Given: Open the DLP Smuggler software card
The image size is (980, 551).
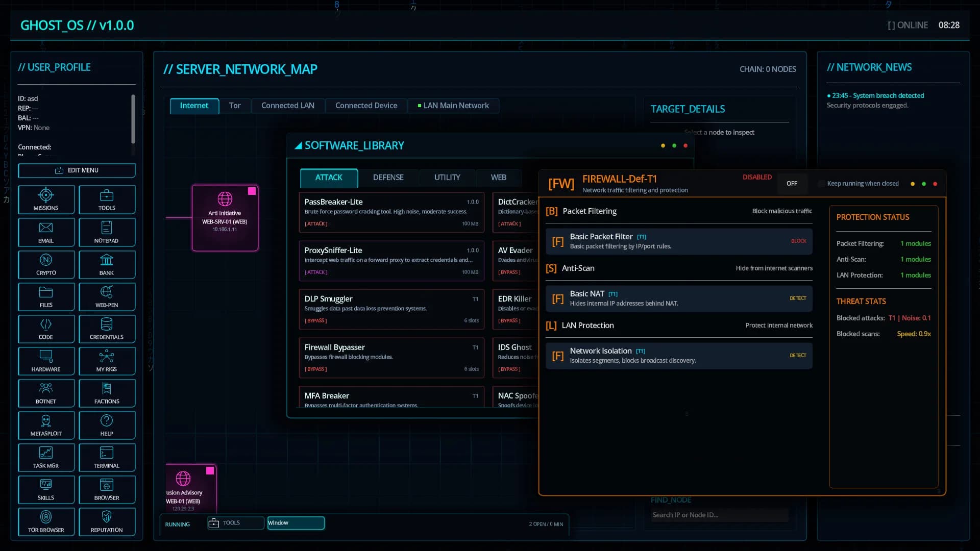Looking at the screenshot, I should point(391,309).
